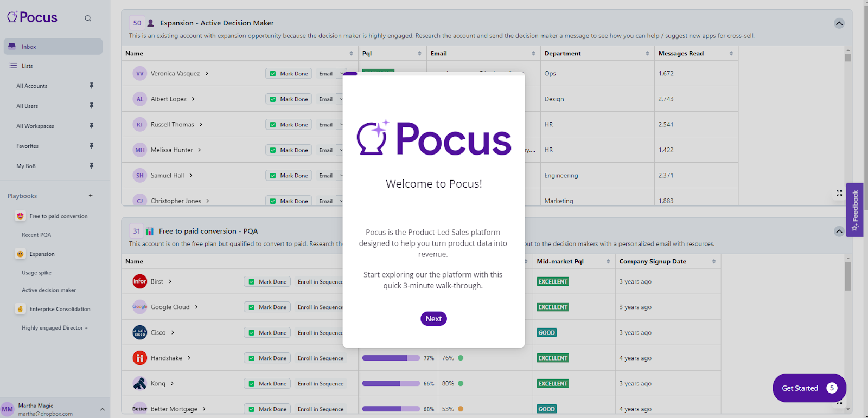Collapse the Free to paid conversion - PQA section
868x418 pixels.
tap(839, 231)
